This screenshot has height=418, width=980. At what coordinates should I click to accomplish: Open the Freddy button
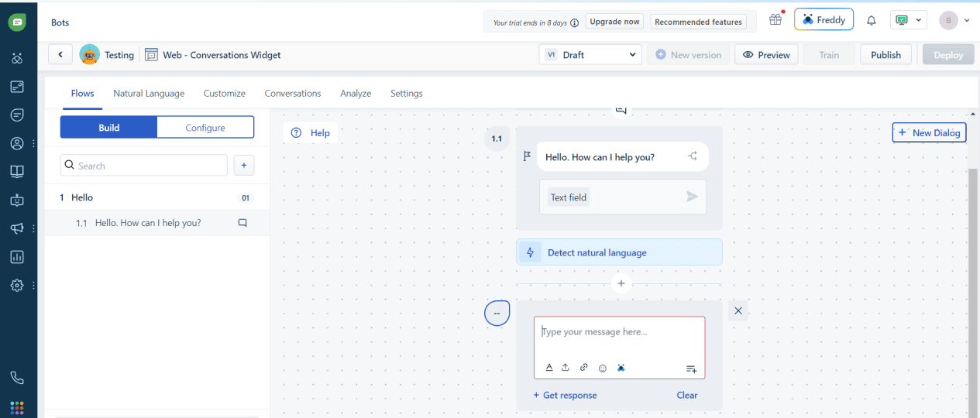click(x=824, y=20)
